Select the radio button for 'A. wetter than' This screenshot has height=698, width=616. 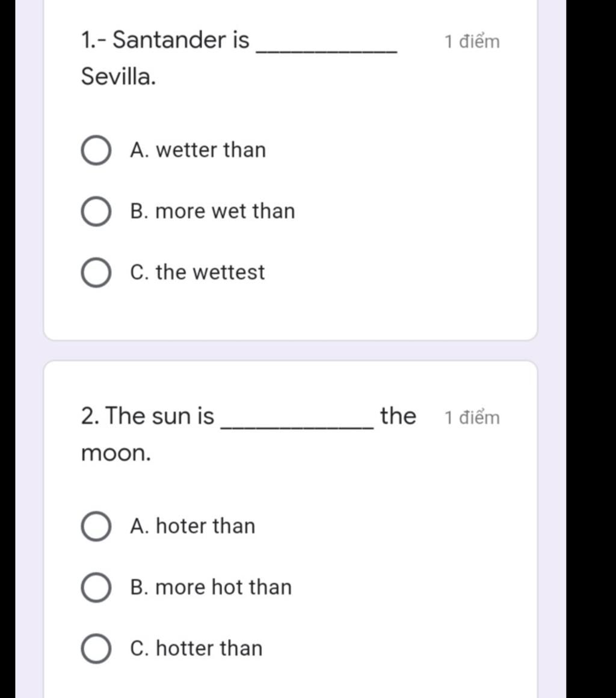click(96, 150)
